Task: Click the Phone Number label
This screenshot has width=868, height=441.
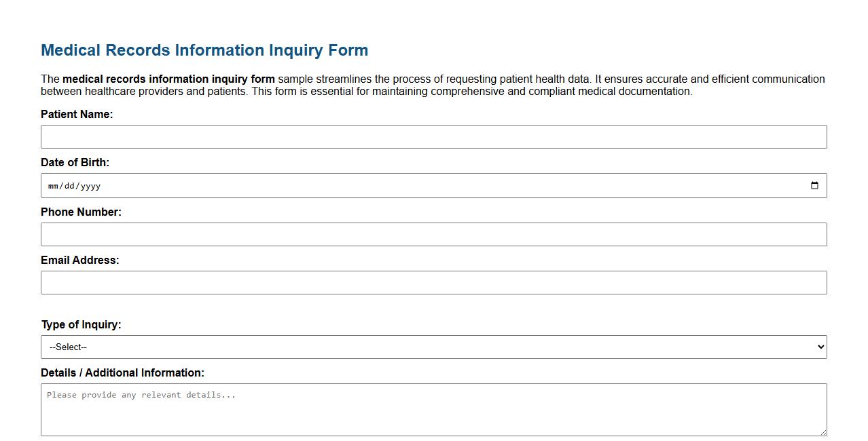Action: [81, 212]
